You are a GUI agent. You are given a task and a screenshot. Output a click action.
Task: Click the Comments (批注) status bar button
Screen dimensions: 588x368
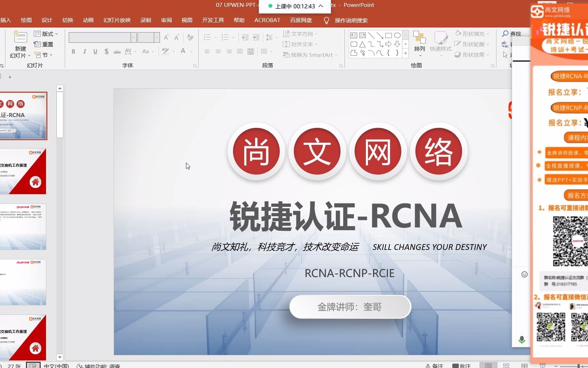tap(462, 365)
